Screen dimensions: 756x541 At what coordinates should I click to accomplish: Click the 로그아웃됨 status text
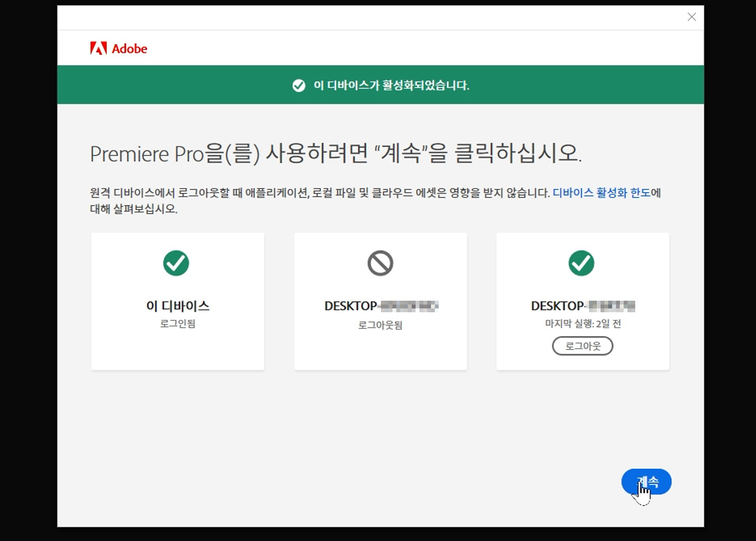click(380, 326)
